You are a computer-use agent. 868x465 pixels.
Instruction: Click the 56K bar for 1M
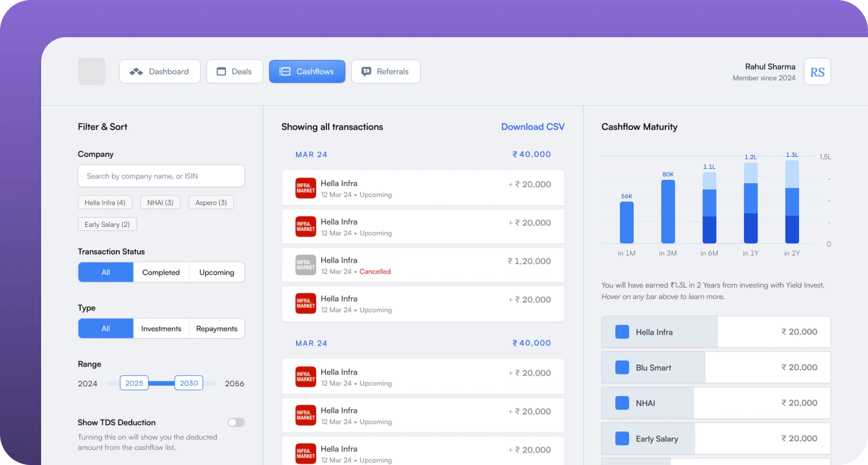pos(627,222)
